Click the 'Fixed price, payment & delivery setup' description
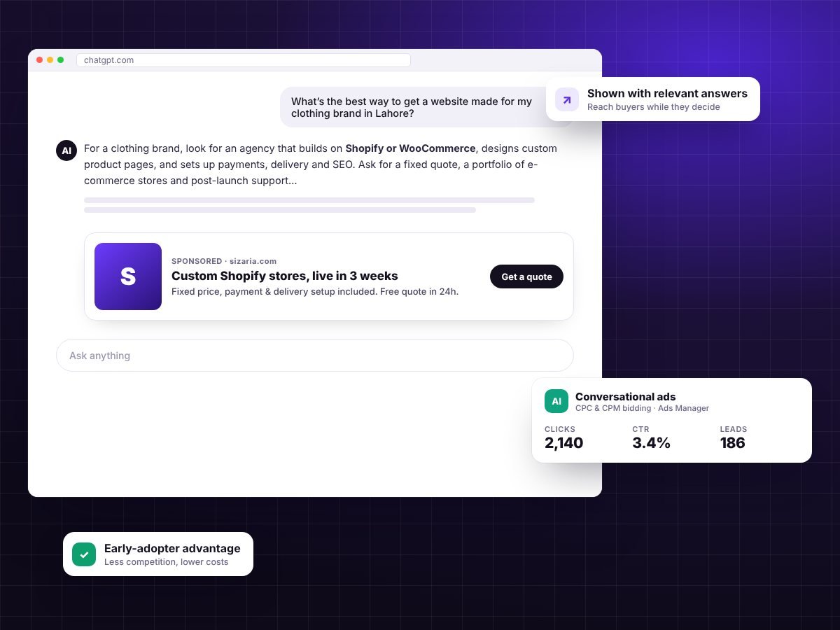The height and width of the screenshot is (630, 840). point(315,291)
